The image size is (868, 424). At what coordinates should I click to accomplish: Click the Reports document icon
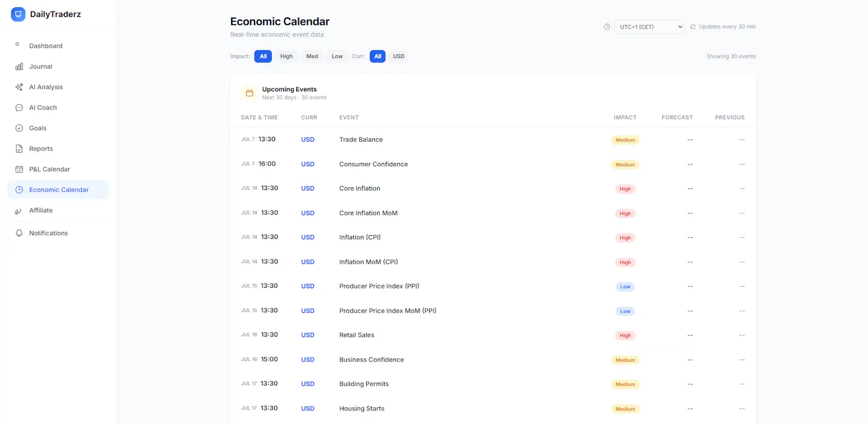point(19,149)
